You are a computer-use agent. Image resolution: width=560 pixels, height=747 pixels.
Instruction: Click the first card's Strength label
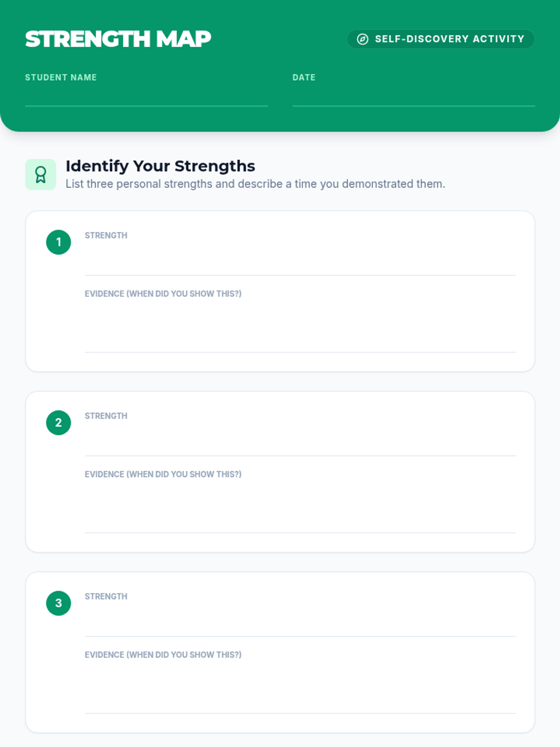tap(106, 235)
